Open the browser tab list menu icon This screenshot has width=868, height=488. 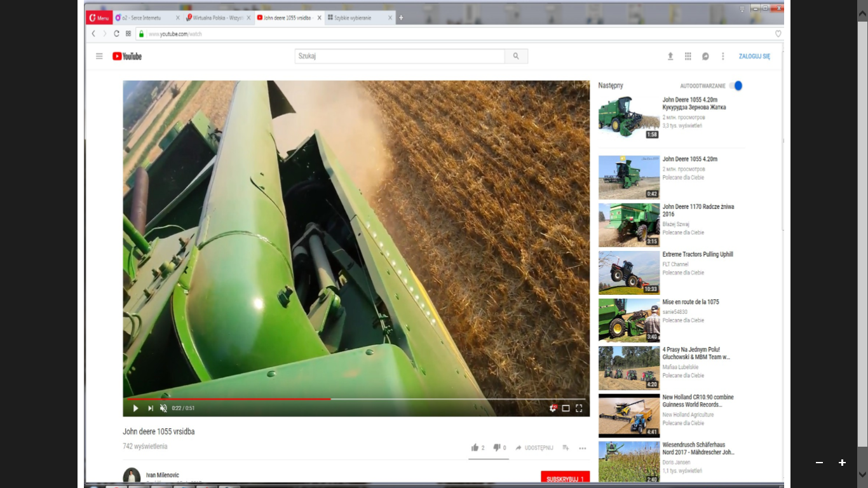point(742,8)
